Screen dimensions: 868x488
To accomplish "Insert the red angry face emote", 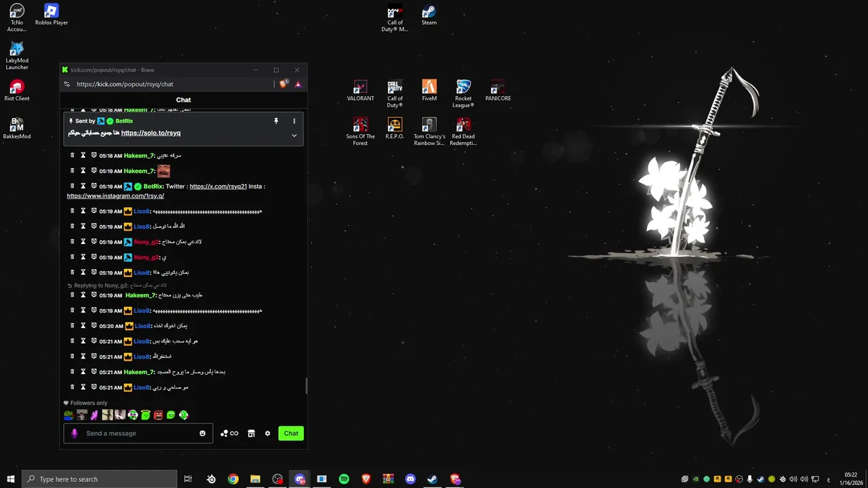I will pos(158,415).
